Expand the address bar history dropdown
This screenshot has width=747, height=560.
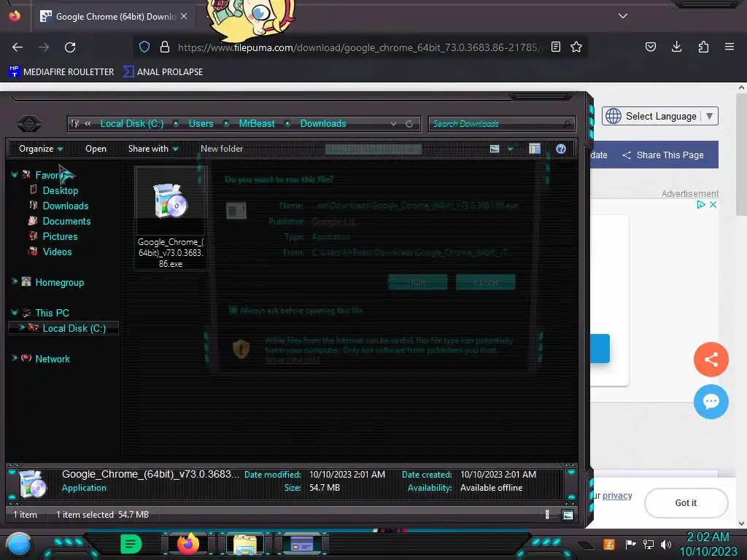393,124
